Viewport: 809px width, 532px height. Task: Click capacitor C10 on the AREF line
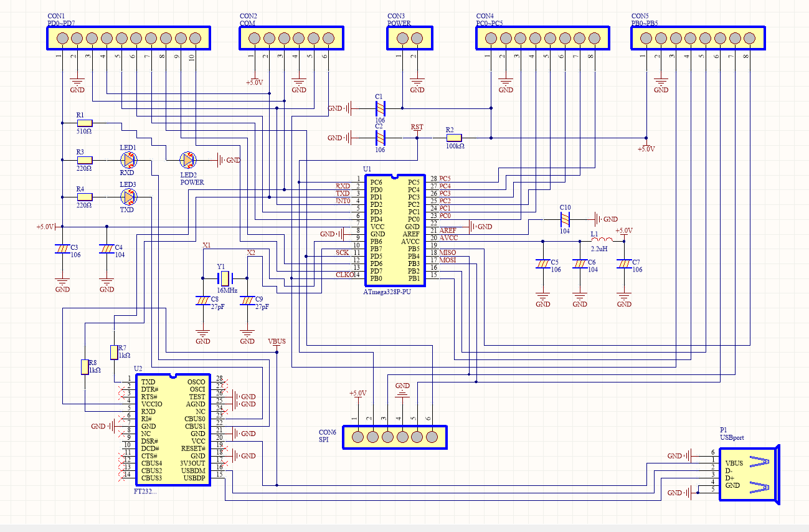(565, 219)
